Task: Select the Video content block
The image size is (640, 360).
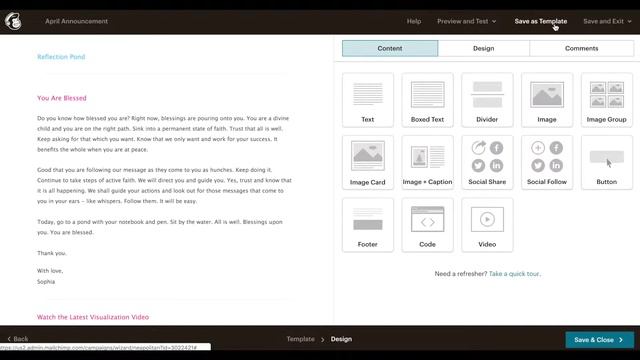Action: pos(487,225)
